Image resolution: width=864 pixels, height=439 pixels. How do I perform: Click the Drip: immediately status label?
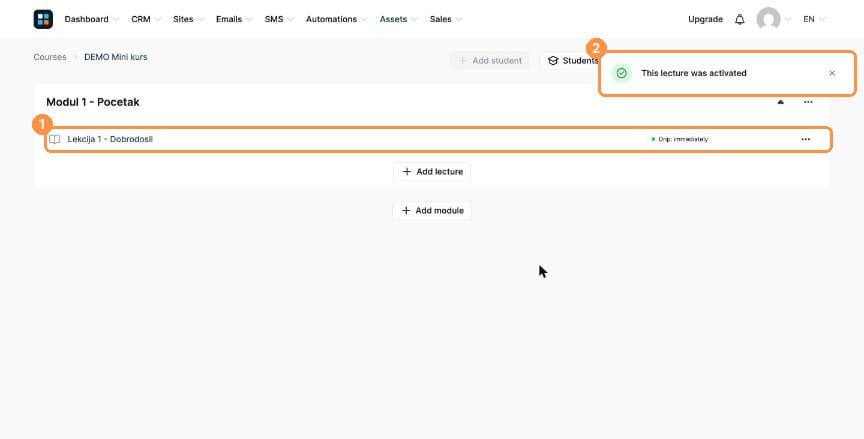679,139
